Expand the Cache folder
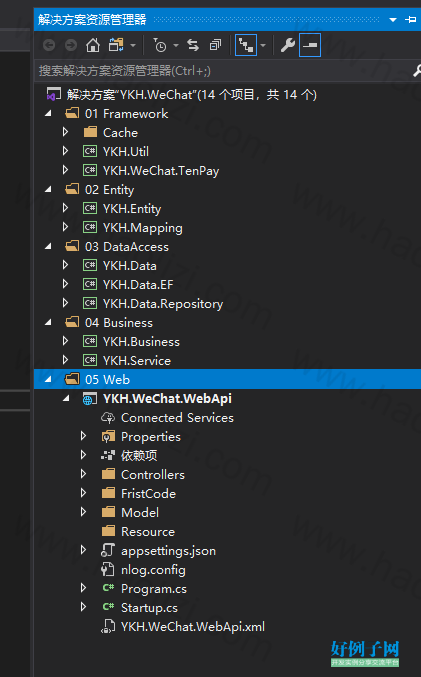The image size is (421, 677). pyautogui.click(x=66, y=132)
